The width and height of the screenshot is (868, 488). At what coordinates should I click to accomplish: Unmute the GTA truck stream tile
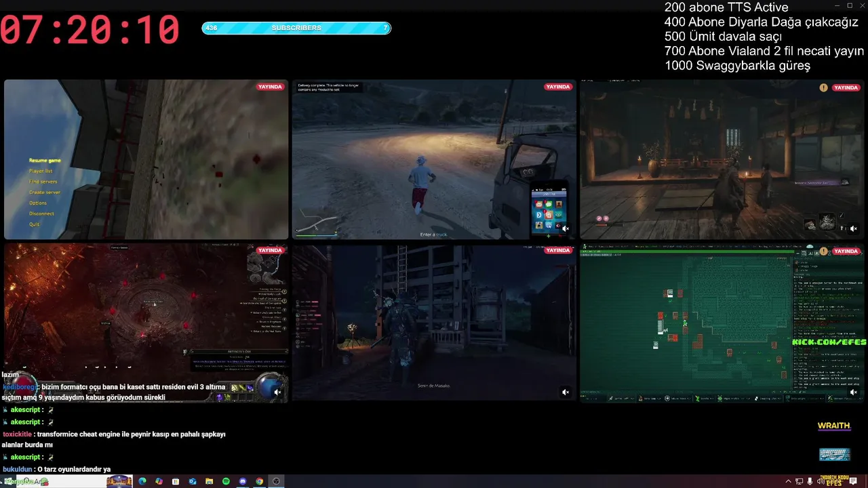click(566, 228)
